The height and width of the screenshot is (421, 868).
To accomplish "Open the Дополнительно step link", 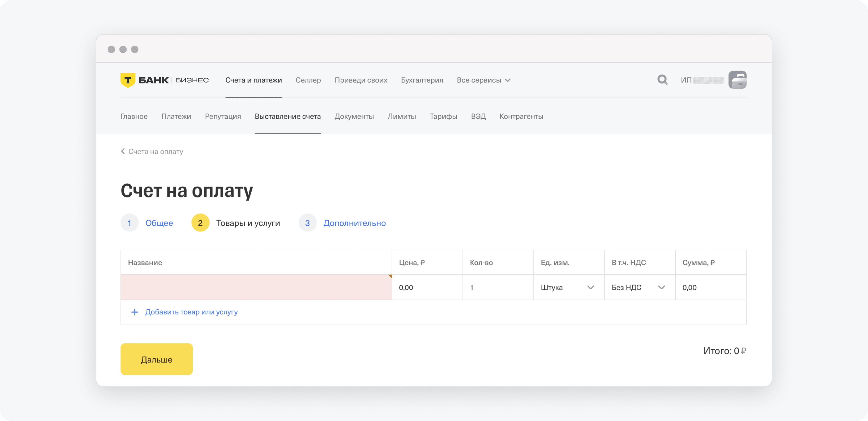I will [x=354, y=223].
